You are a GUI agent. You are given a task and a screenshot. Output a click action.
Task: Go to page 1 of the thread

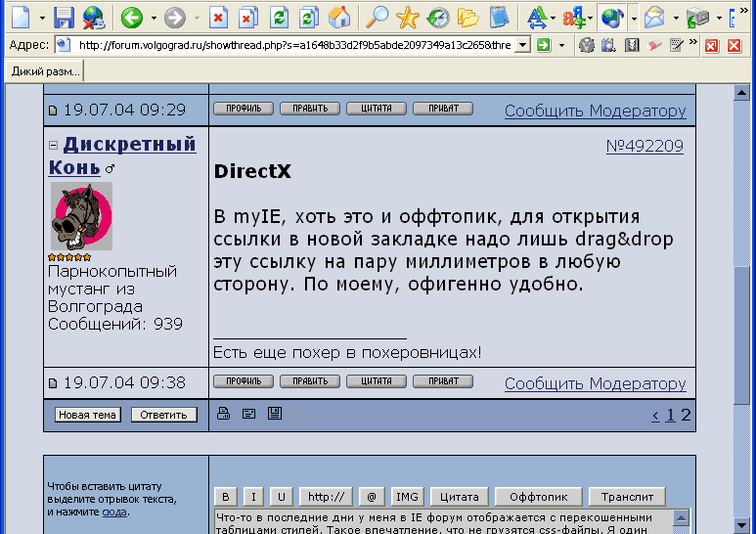[670, 415]
